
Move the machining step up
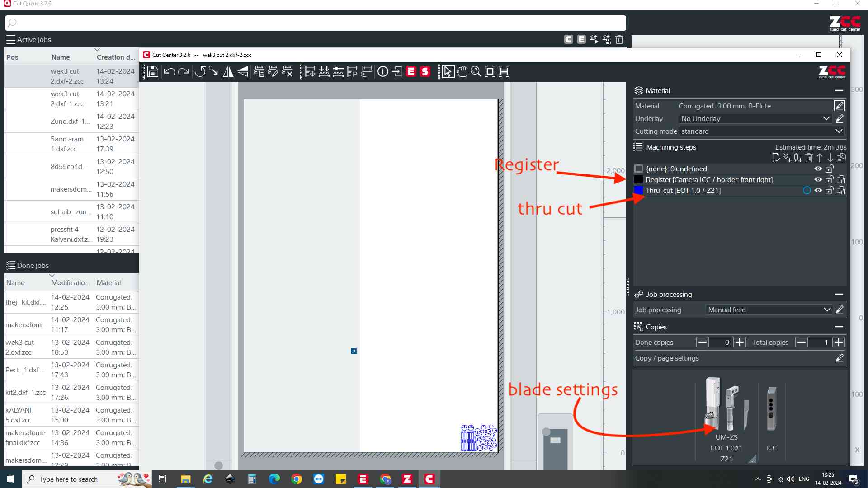point(820,158)
